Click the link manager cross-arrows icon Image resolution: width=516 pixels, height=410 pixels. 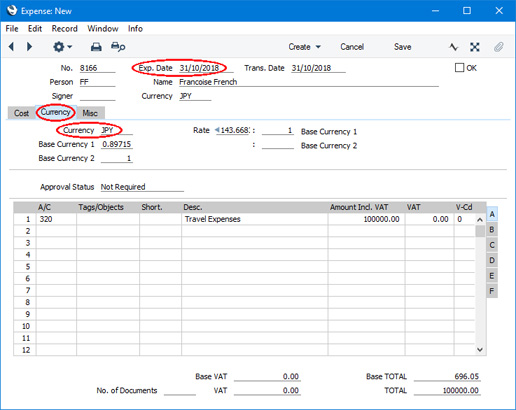475,47
